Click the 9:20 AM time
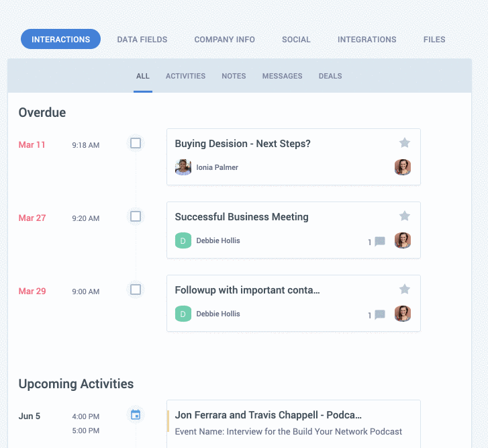488x448 pixels. 86,218
